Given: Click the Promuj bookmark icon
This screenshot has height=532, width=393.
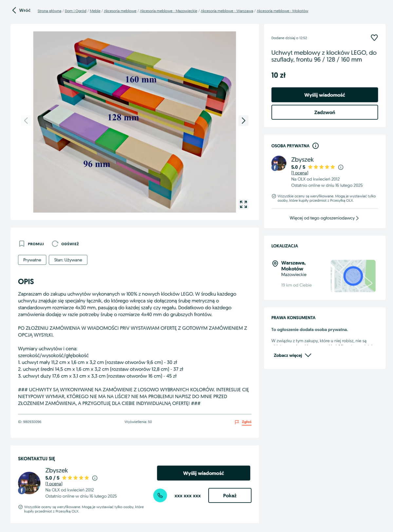Looking at the screenshot, I should pyautogui.click(x=22, y=244).
